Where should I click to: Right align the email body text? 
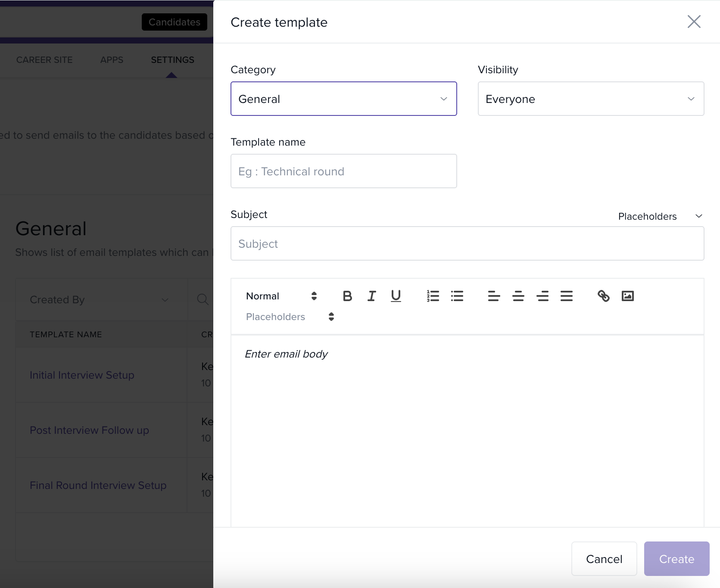point(542,296)
